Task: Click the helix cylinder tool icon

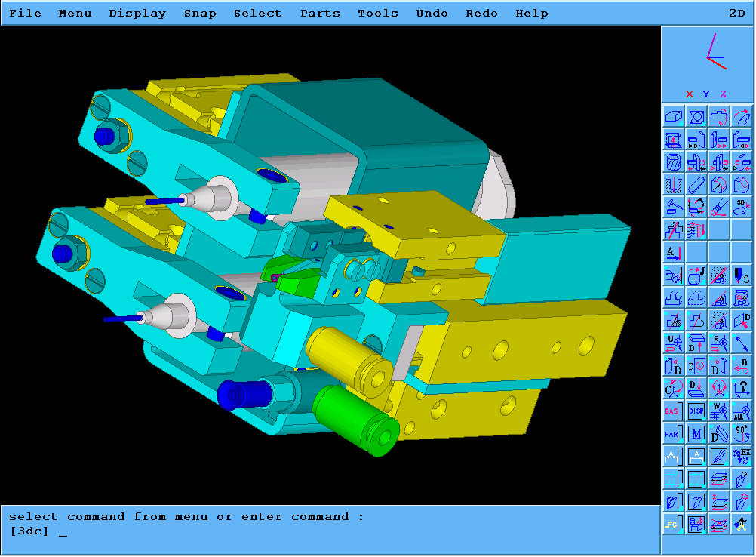Action: [674, 162]
